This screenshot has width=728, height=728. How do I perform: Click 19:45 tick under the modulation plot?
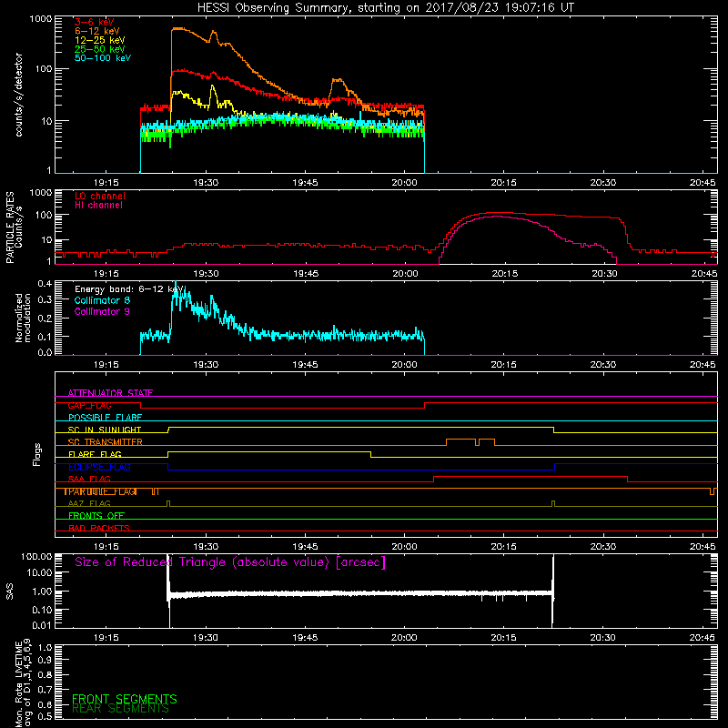pyautogui.click(x=305, y=365)
